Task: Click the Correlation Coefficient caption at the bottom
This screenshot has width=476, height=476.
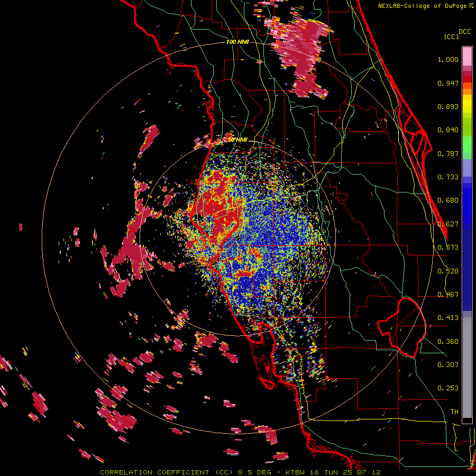Action: point(240,472)
